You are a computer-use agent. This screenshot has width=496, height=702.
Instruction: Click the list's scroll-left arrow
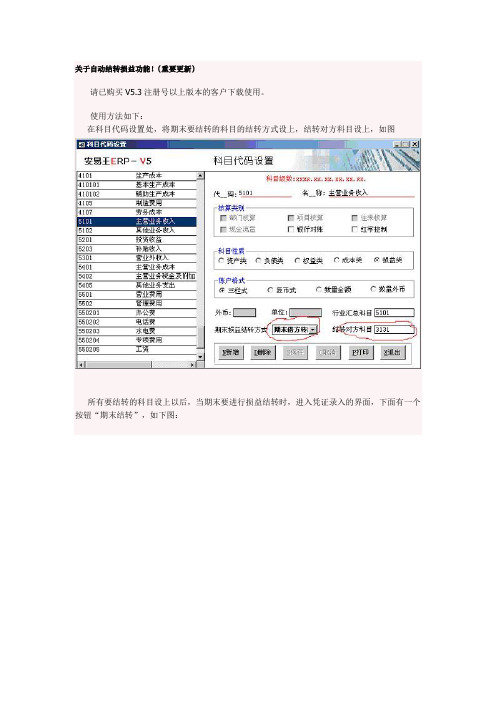click(81, 365)
